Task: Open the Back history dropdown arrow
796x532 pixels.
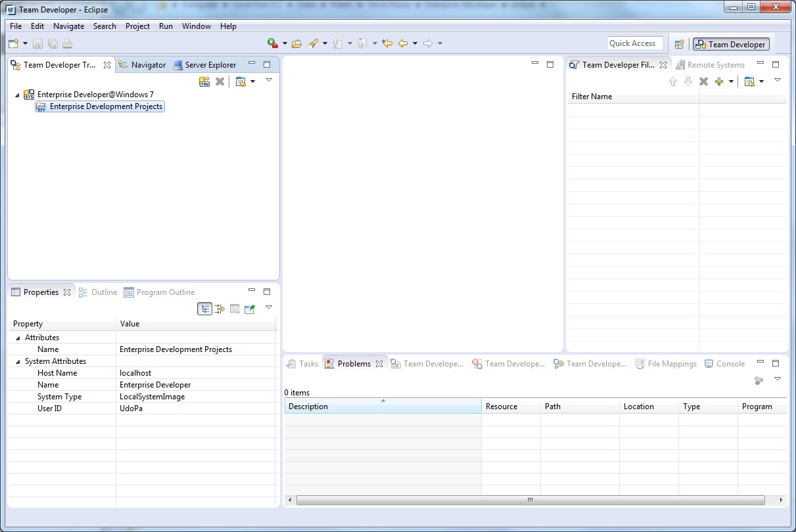Action: (x=415, y=43)
